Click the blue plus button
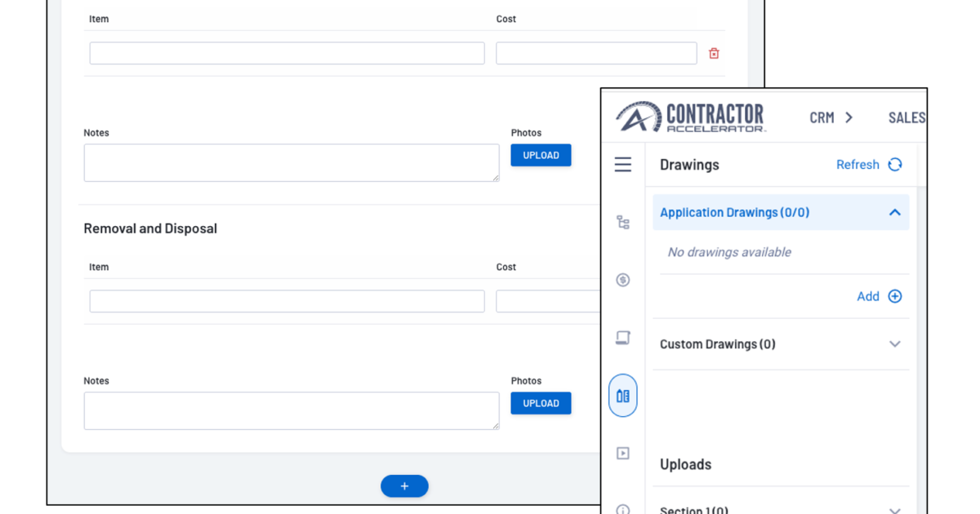This screenshot has width=980, height=514. (404, 485)
